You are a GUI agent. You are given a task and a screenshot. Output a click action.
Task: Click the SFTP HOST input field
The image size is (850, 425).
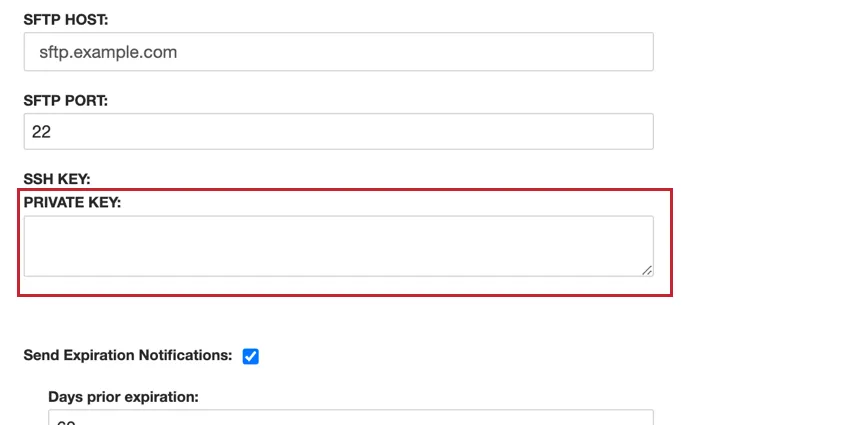[x=338, y=52]
